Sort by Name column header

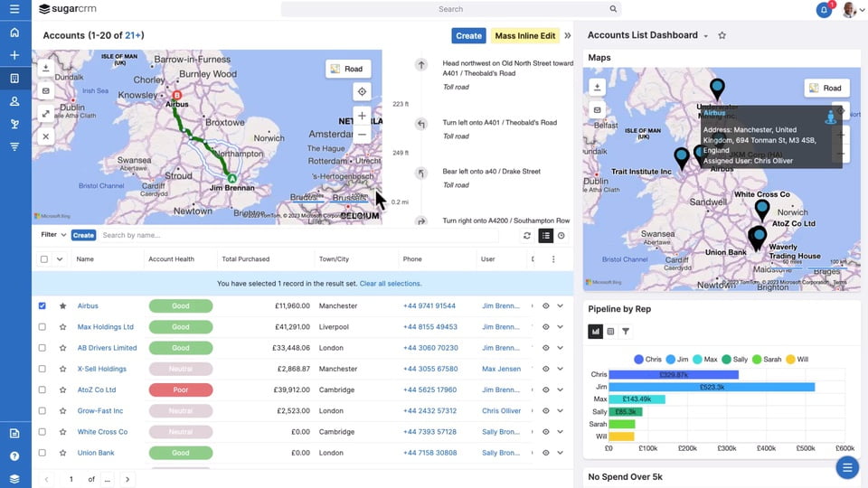pos(85,259)
